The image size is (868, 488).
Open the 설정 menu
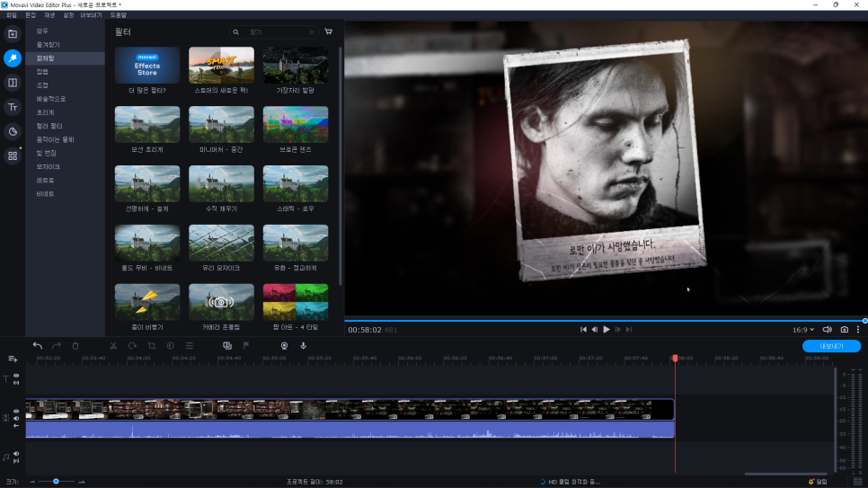pos(68,15)
